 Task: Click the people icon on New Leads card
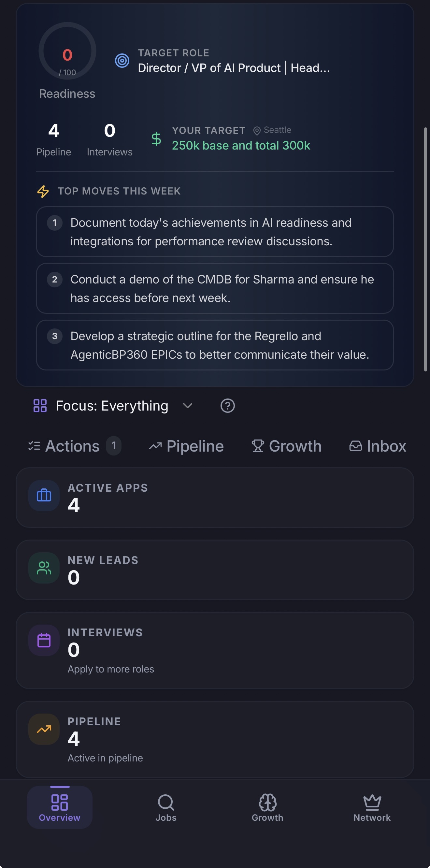click(x=43, y=568)
